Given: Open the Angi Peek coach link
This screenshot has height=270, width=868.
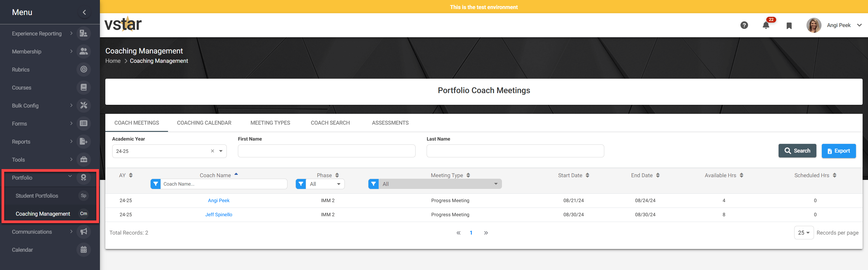Looking at the screenshot, I should [x=219, y=201].
